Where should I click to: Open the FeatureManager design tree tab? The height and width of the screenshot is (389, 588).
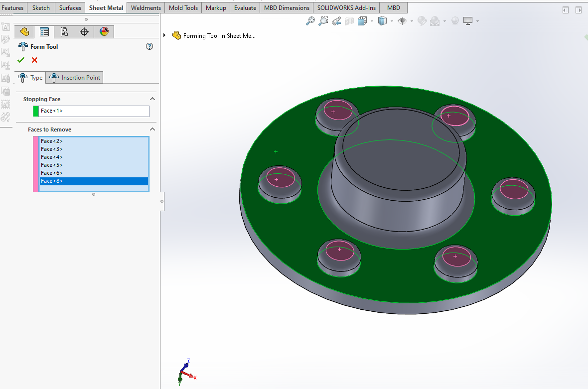tap(24, 32)
